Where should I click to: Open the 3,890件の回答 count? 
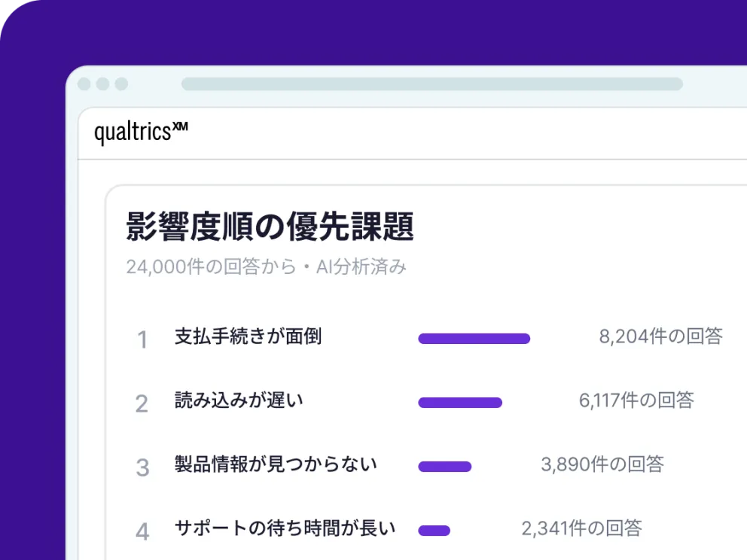tap(602, 464)
